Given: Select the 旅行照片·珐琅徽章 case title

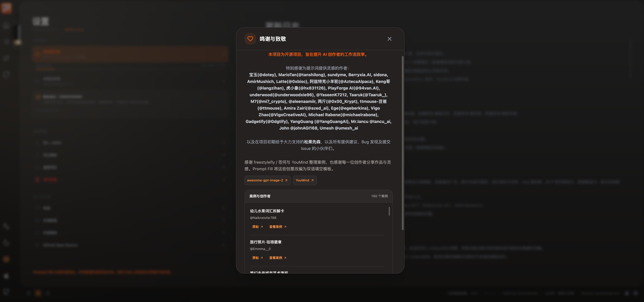Looking at the screenshot, I should [x=266, y=242].
